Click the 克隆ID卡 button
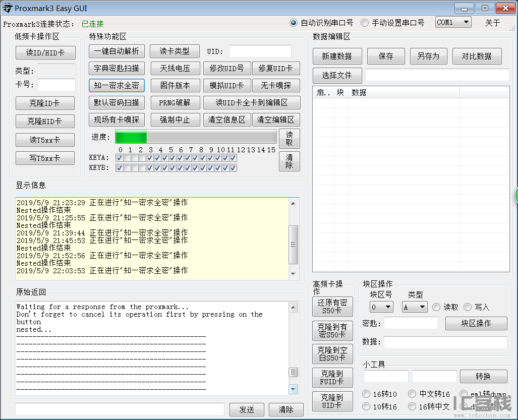 point(45,103)
